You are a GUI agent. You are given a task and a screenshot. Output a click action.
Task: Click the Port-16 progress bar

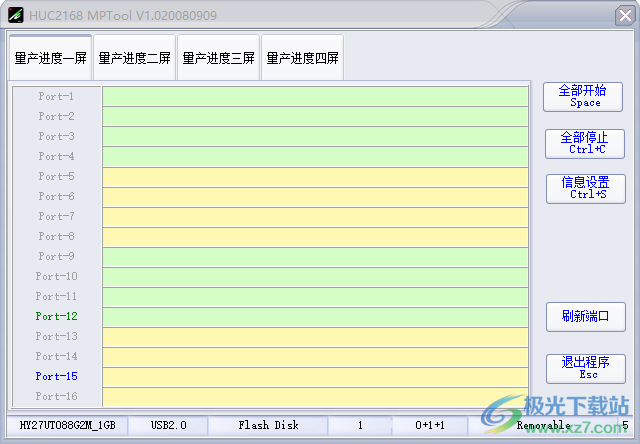click(315, 396)
